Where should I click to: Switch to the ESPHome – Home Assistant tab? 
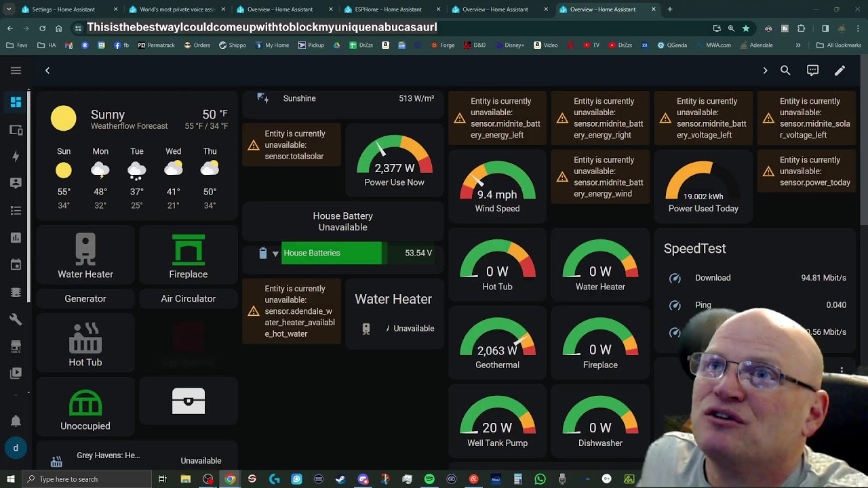(393, 9)
